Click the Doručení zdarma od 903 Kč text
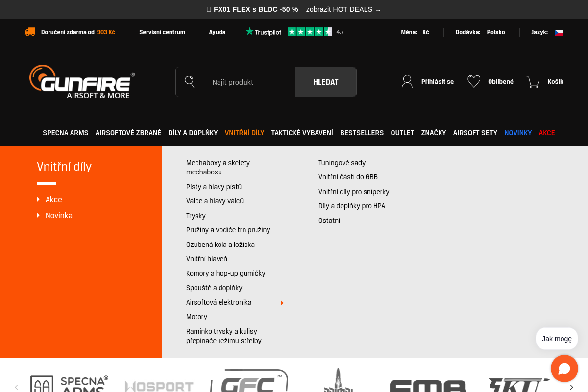The height and width of the screenshot is (392, 588). [78, 32]
